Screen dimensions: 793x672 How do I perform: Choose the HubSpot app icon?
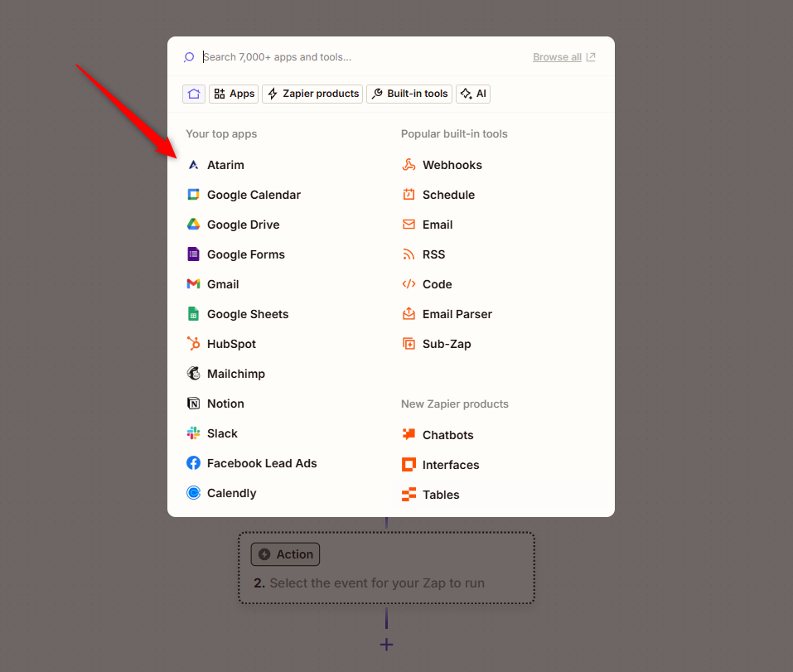click(193, 344)
